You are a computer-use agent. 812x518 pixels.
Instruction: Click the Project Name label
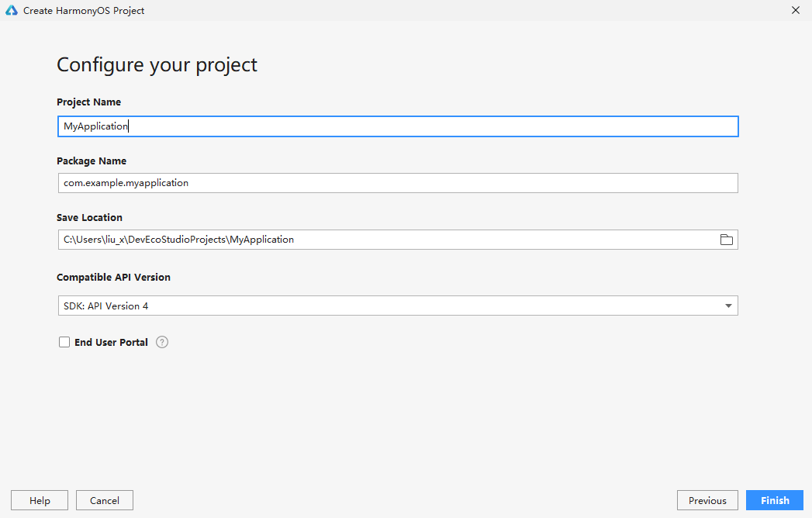coord(89,102)
